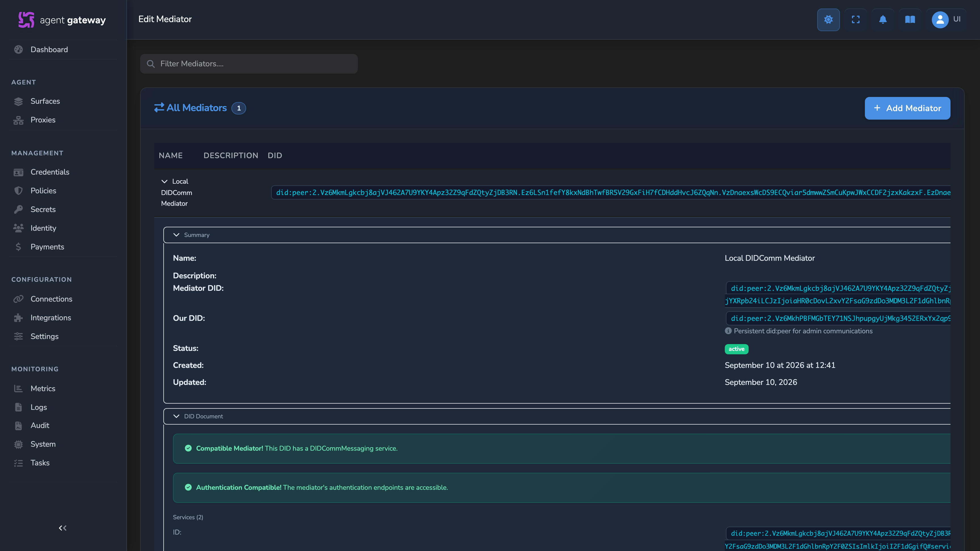Open the Dashboard icon in sidebar
The image size is (980, 551).
tap(18, 50)
